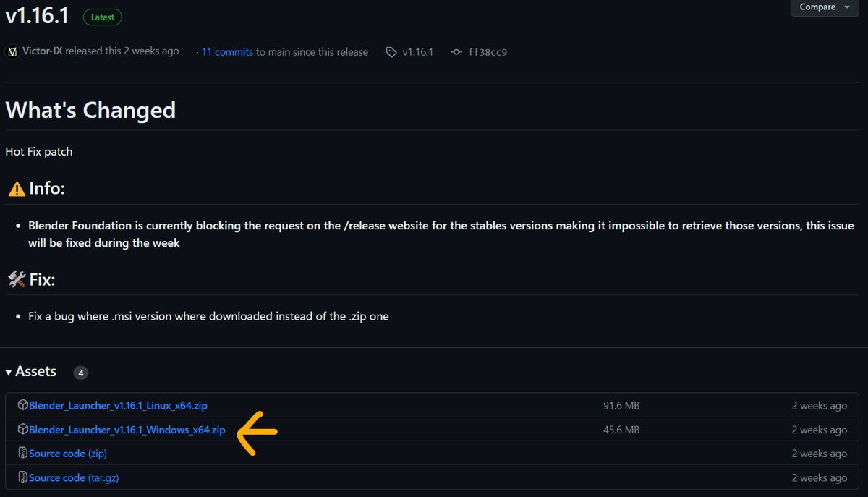
Task: Click the v1.16.1 release title heading
Action: pyautogui.click(x=37, y=16)
